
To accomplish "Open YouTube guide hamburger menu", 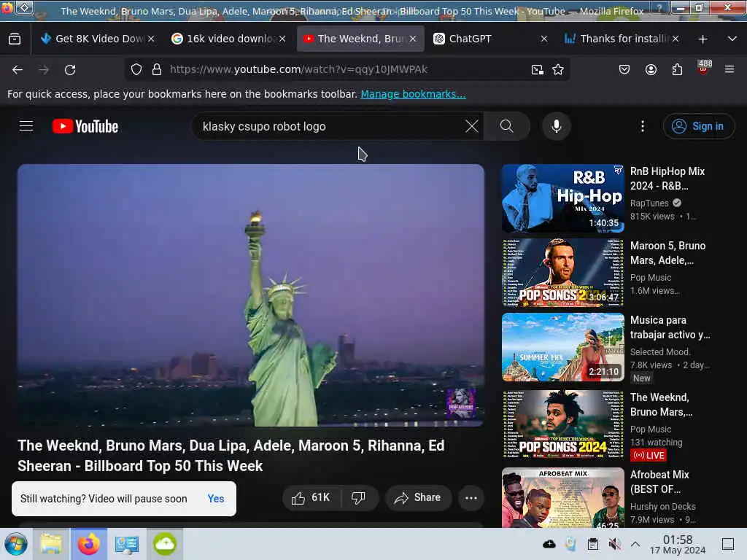I will tap(26, 126).
